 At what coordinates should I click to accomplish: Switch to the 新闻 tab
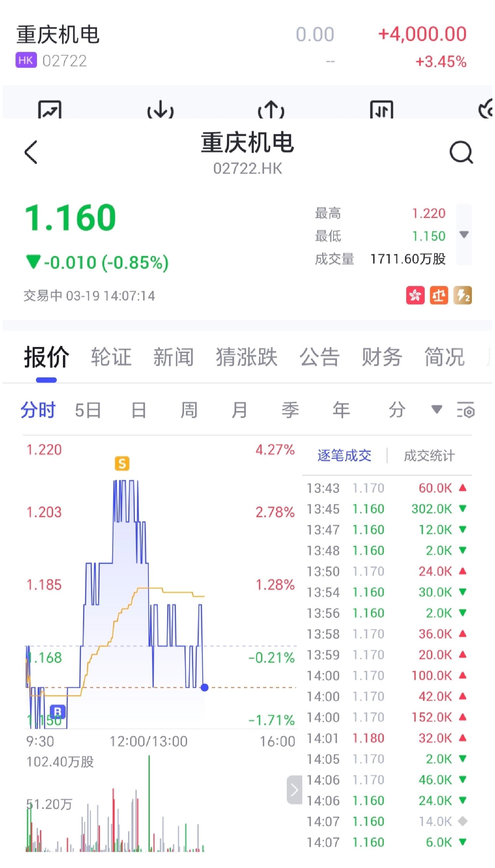click(173, 357)
